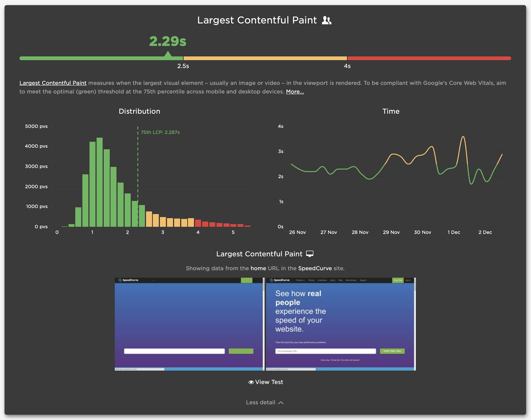
Task: Click the right webpage screenshot thumbnail
Action: point(341,324)
